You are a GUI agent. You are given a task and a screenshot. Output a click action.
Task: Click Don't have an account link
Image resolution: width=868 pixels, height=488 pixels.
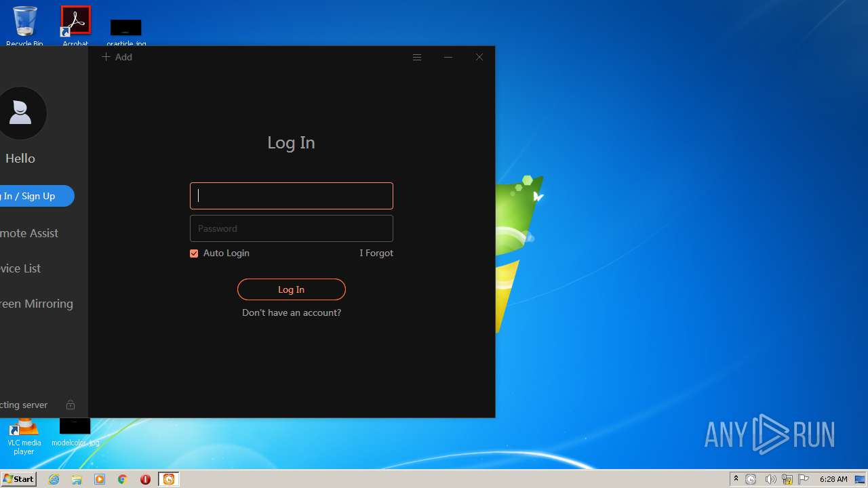click(292, 312)
